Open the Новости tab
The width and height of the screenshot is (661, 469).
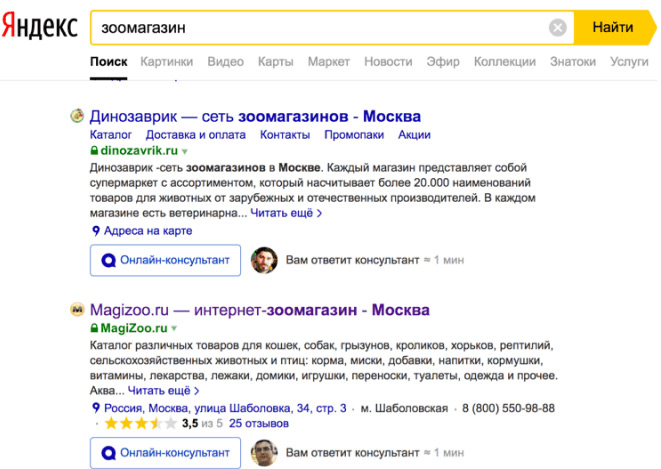pyautogui.click(x=388, y=62)
